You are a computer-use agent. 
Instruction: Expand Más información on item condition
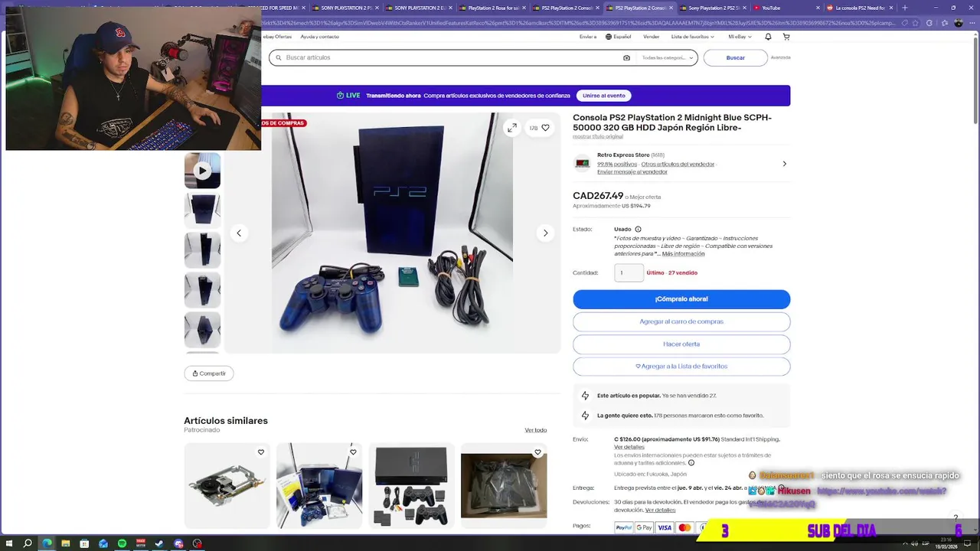click(683, 253)
